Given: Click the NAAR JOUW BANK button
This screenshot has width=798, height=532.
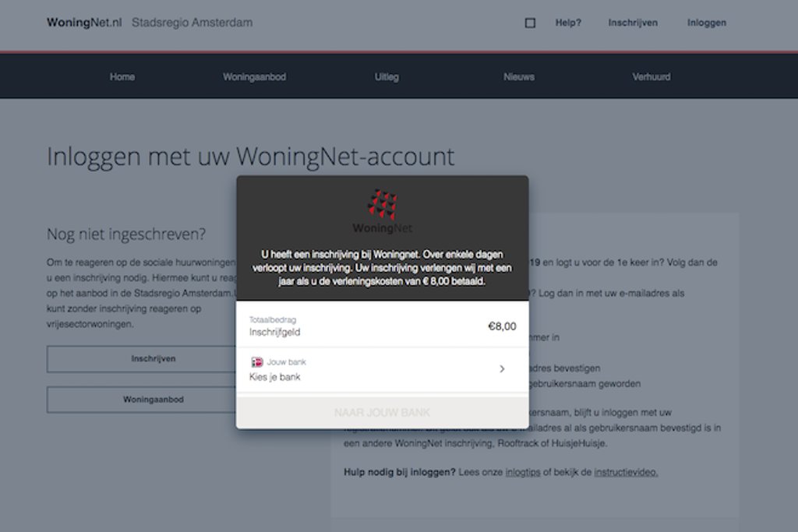Looking at the screenshot, I should [x=382, y=413].
